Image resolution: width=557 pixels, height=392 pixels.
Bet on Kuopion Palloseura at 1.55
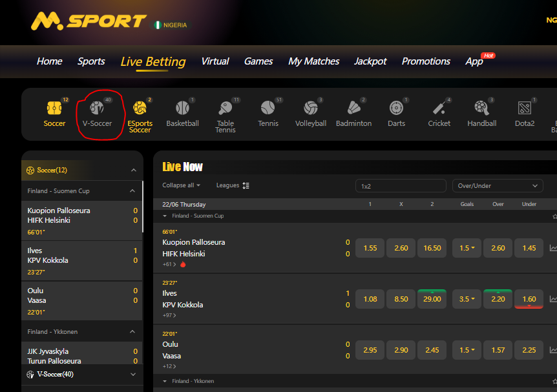click(370, 248)
